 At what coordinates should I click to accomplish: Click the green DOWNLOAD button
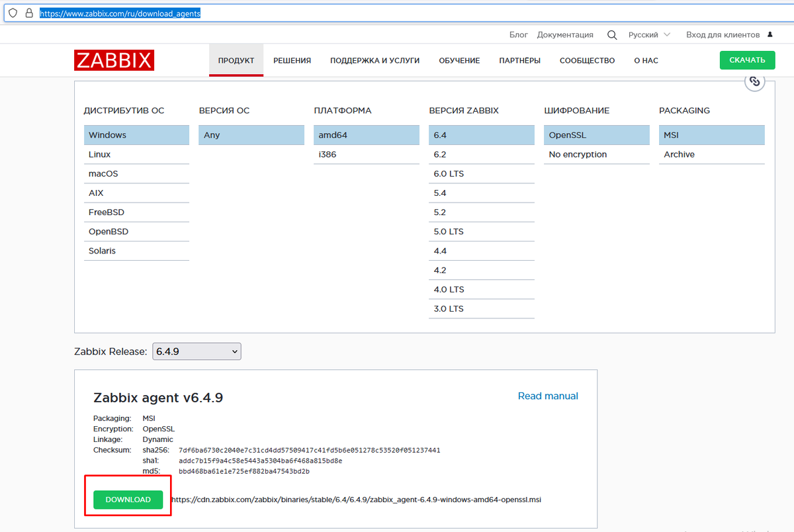coord(128,500)
